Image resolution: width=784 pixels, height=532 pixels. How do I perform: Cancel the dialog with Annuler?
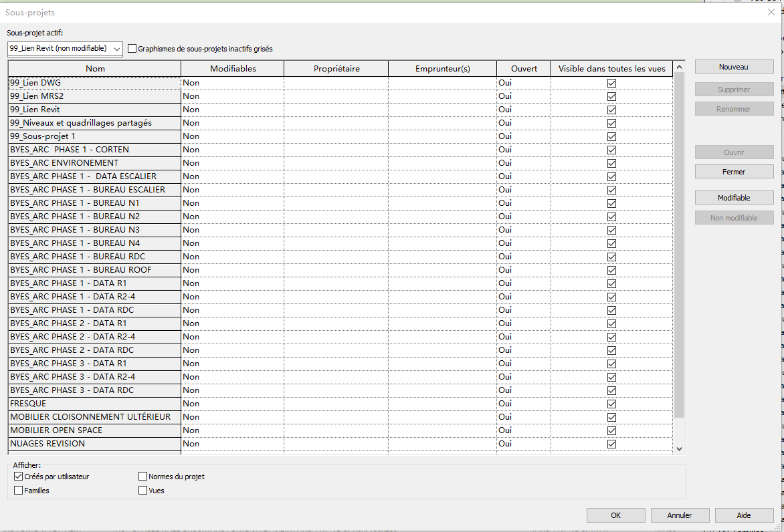coord(680,515)
